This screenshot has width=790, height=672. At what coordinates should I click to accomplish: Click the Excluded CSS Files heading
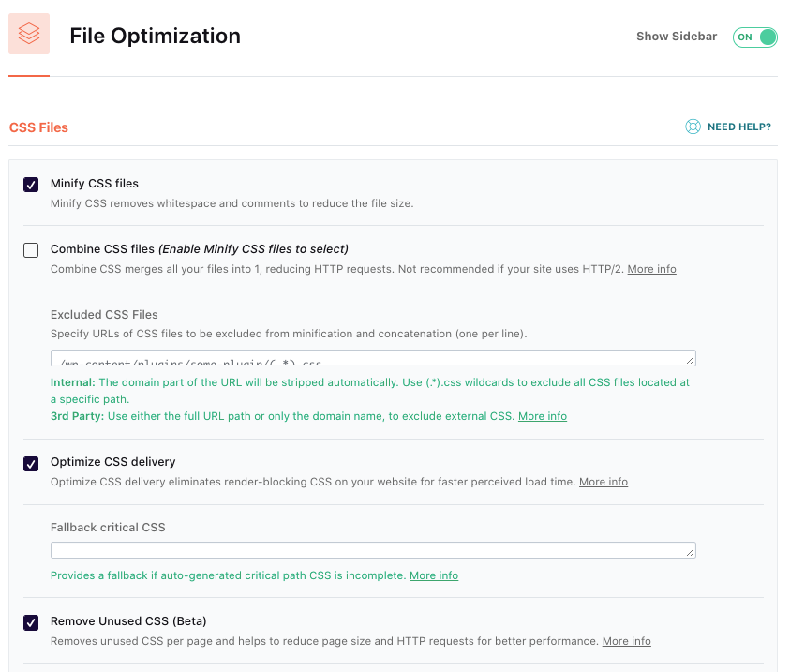click(104, 314)
